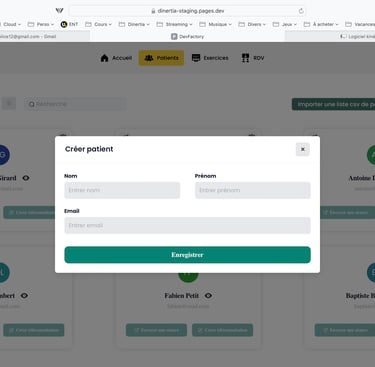This screenshot has width=375, height=367.
Task: Switch to the DevFactory browser tab
Action: (187, 36)
